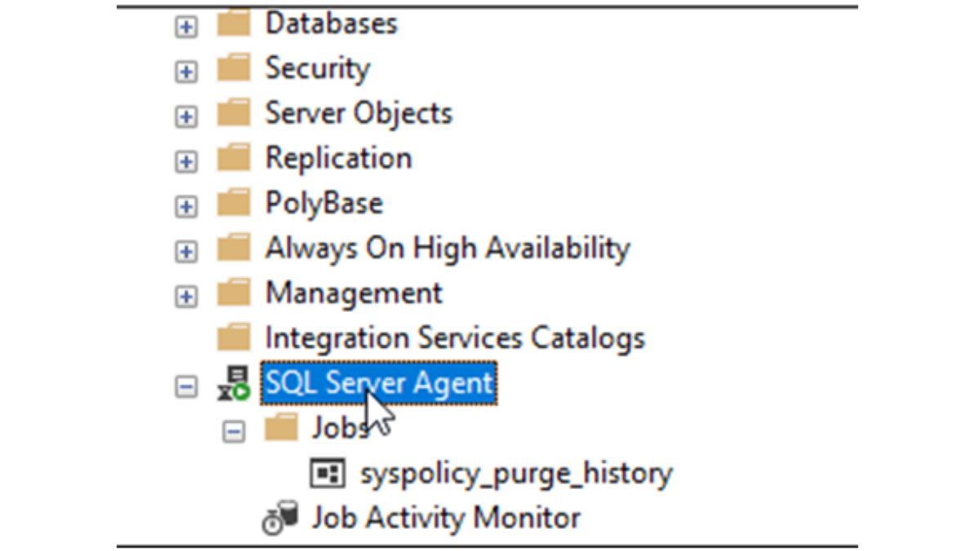Screen dimensions: 980x551
Task: Click the SQL Server Agent icon
Action: click(x=232, y=383)
